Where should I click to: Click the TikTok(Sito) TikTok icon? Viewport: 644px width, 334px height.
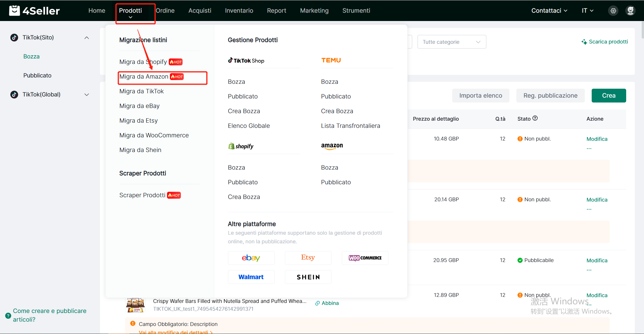(14, 37)
